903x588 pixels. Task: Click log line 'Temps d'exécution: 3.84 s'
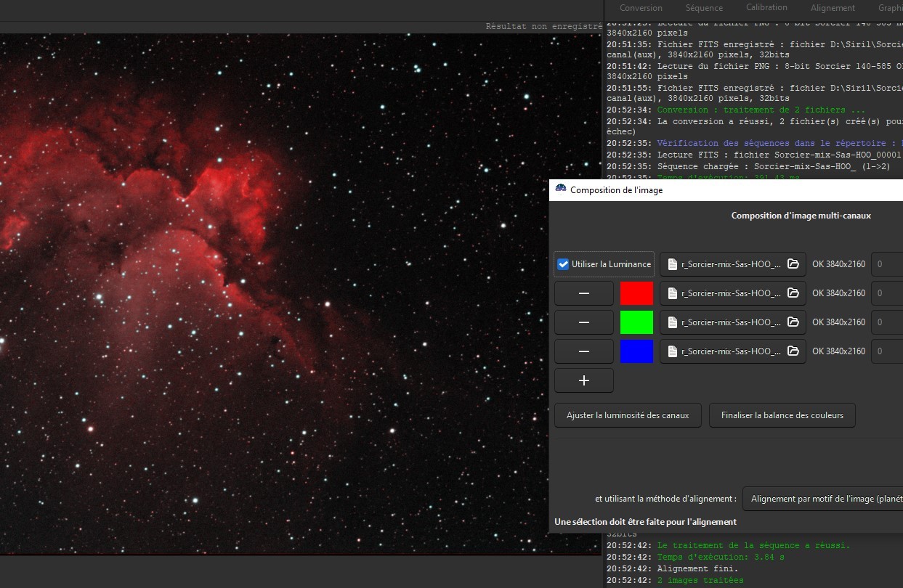(x=695, y=557)
